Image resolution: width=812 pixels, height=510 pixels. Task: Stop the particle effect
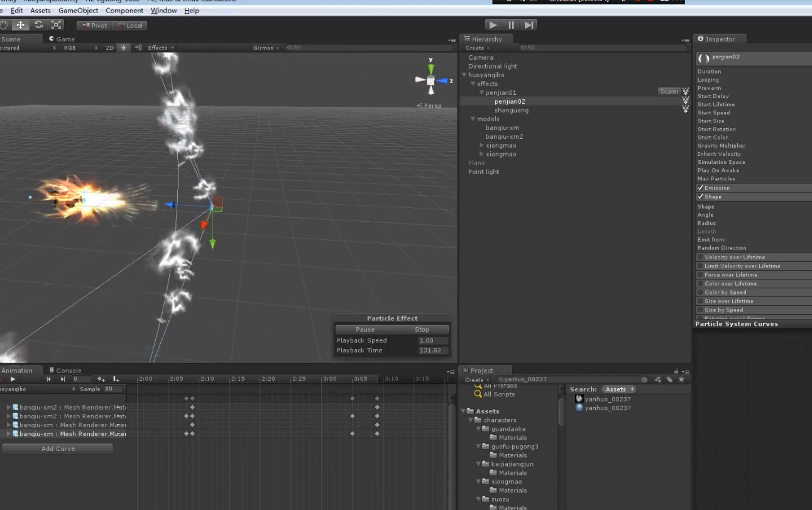[422, 330]
